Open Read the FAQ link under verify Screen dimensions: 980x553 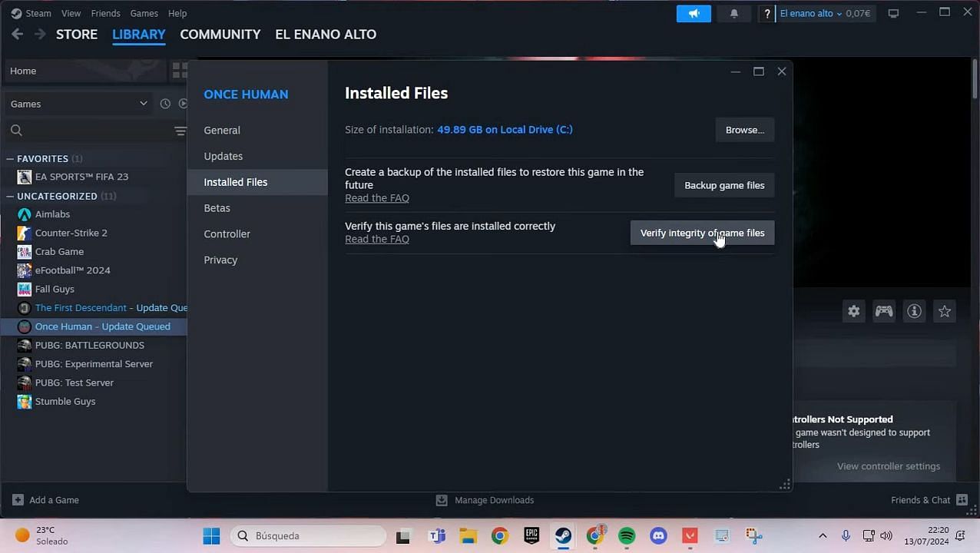(x=377, y=239)
